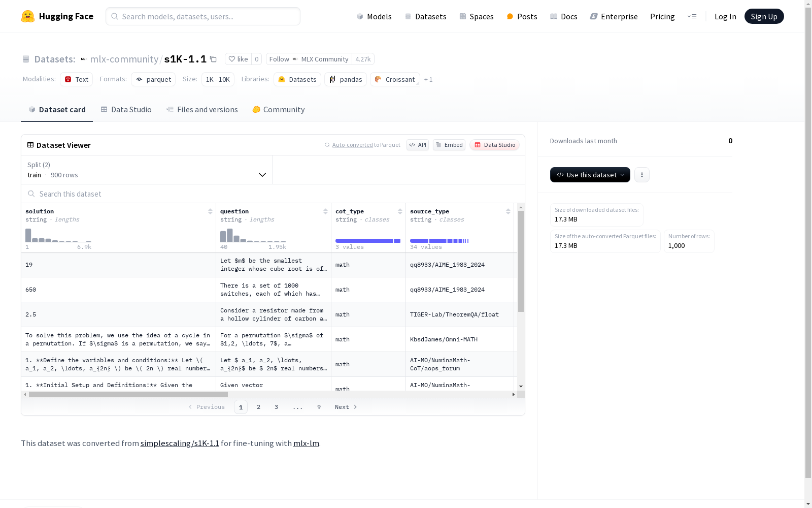Click the search magnifier icon in dataset search

coord(31,194)
